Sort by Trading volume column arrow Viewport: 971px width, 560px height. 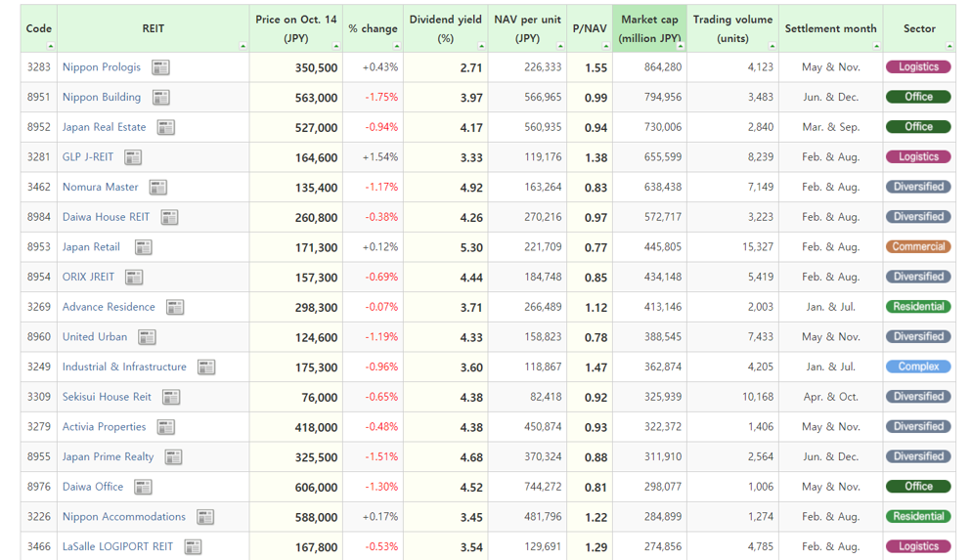tap(772, 46)
